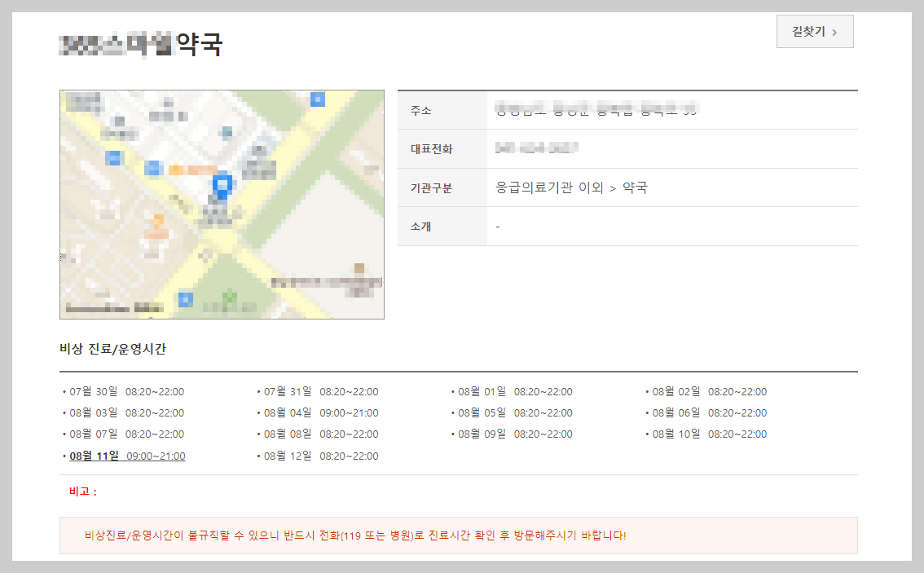The height and width of the screenshot is (573, 924).
Task: Open the map thumbnail preview
Action: coord(222,204)
